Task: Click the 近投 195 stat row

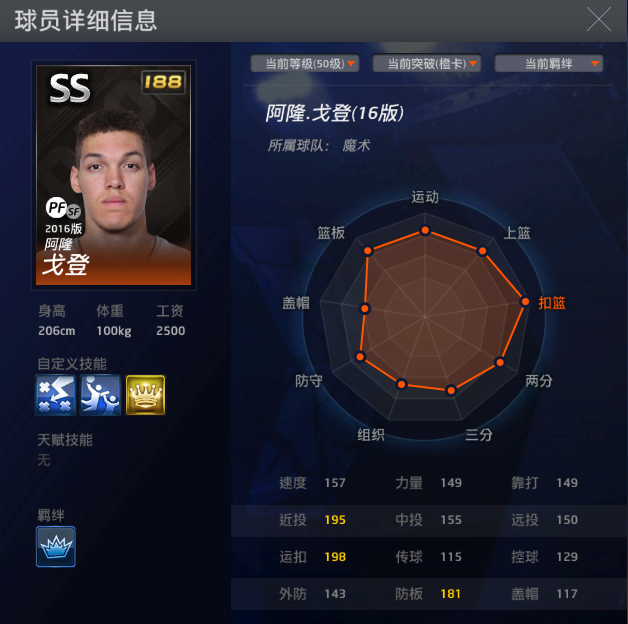Action: click(x=312, y=520)
